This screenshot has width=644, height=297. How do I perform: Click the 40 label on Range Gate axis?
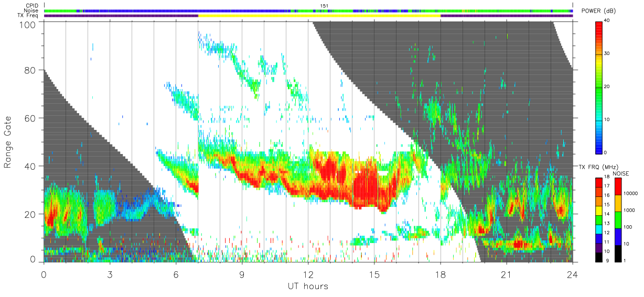click(30, 166)
